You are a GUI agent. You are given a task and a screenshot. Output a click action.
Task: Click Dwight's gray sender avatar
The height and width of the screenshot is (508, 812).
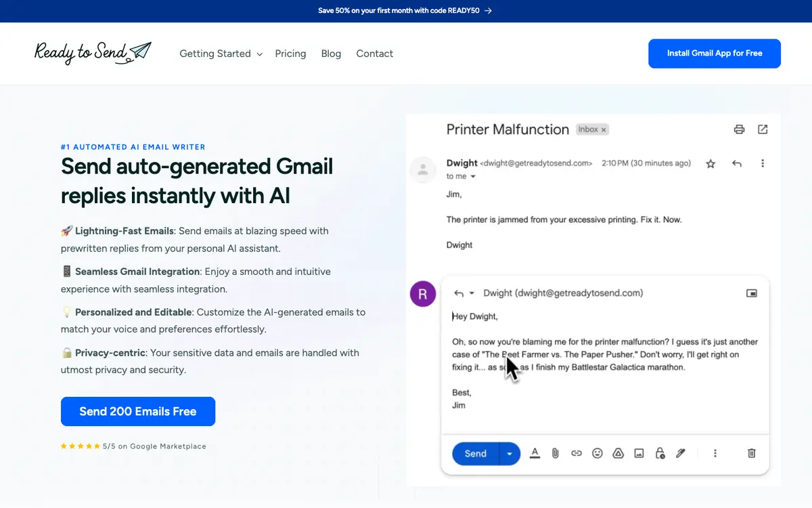pyautogui.click(x=423, y=169)
